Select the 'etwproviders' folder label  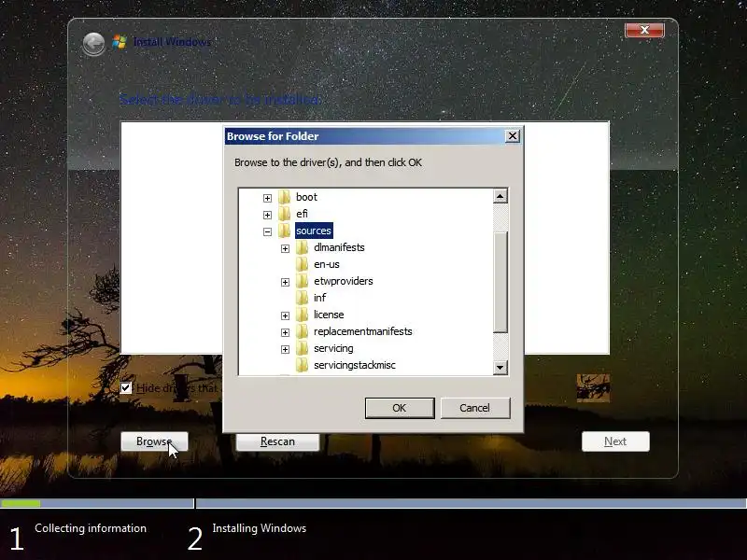344,281
